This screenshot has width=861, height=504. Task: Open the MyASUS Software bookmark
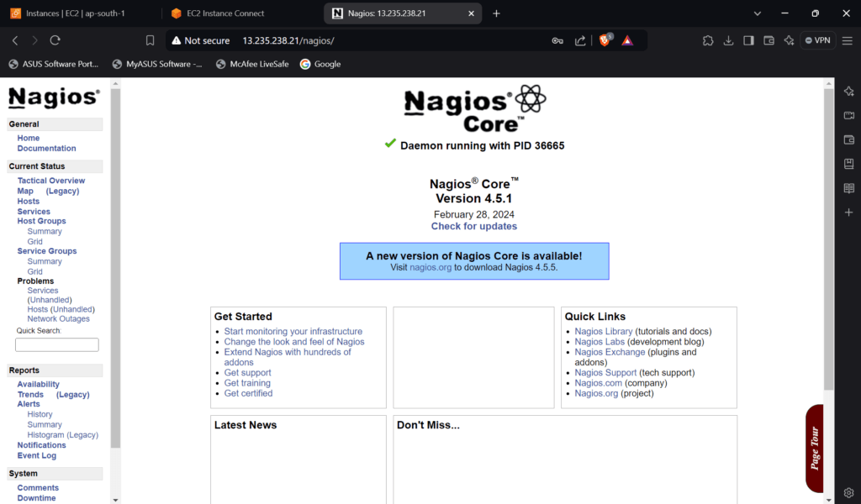[x=157, y=64]
